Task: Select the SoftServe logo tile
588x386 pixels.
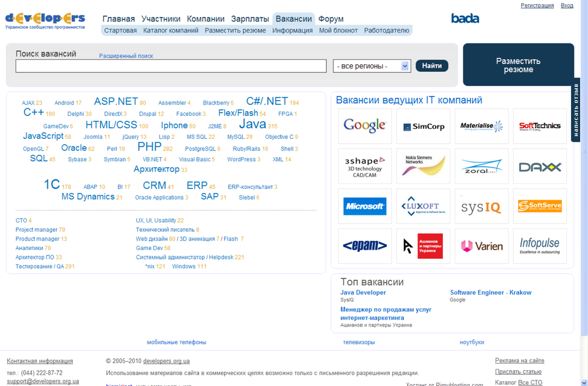Action: 540,206
